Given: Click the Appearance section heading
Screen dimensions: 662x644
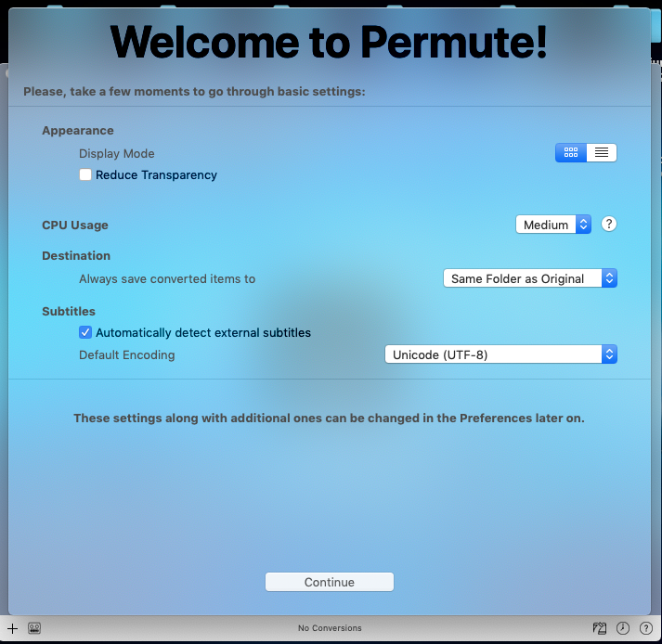Looking at the screenshot, I should (x=78, y=131).
